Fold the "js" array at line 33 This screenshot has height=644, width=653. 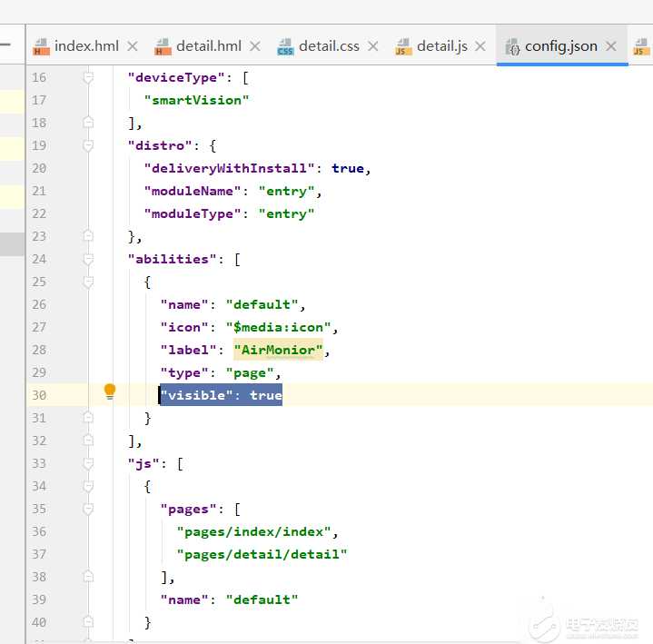click(x=88, y=464)
